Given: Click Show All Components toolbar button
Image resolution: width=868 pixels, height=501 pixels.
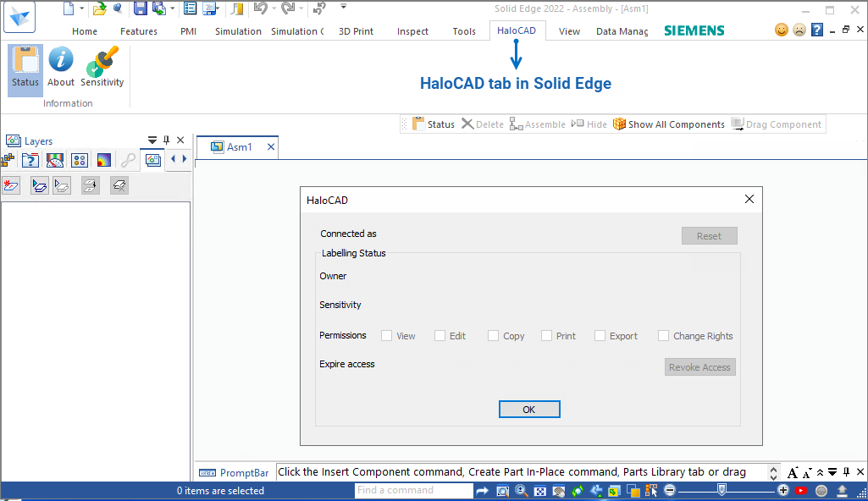Looking at the screenshot, I should (668, 124).
